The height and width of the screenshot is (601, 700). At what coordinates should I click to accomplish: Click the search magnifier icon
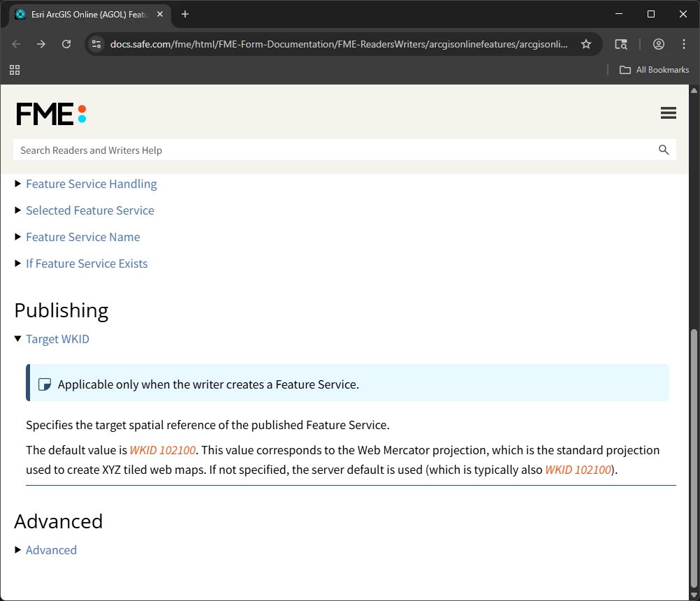[x=664, y=150]
